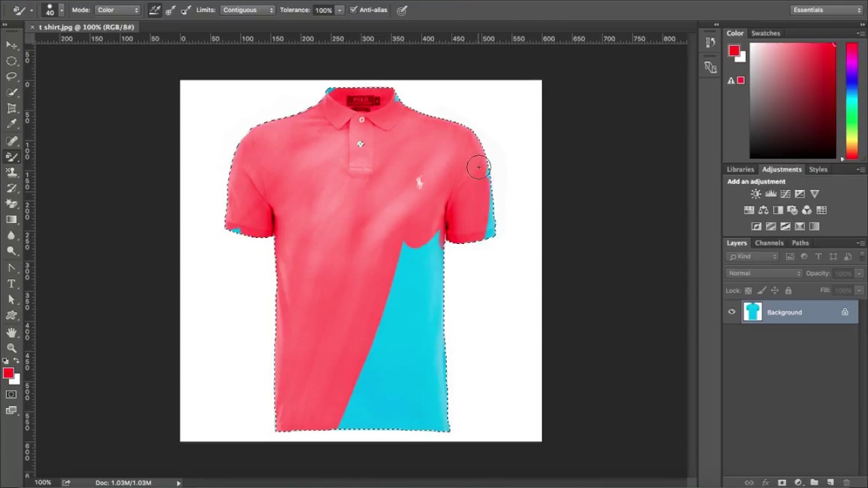Screen dimensions: 868x488
Task: Toggle Sampling: Background Swatch option
Action: pyautogui.click(x=185, y=10)
